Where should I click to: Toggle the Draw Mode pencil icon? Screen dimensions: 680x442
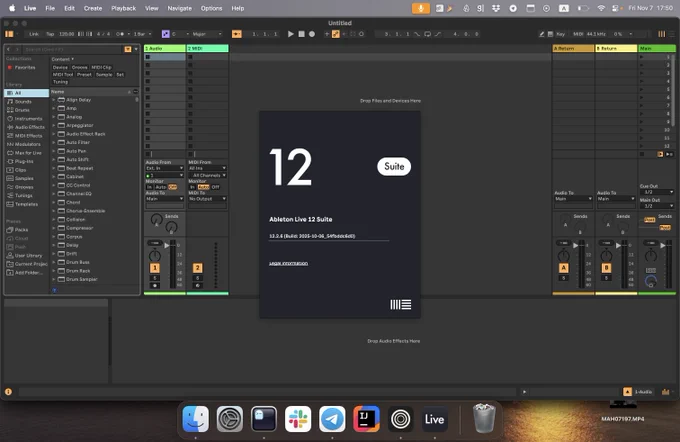[542, 34]
